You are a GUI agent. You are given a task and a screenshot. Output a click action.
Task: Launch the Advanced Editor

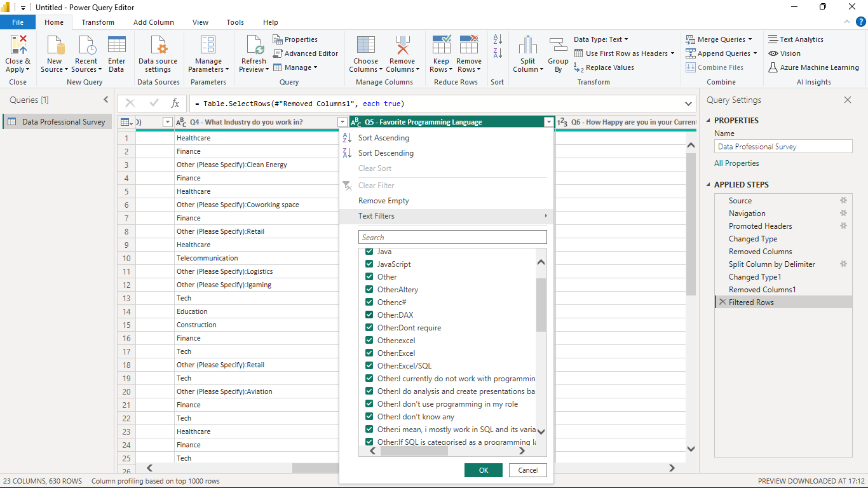(x=306, y=53)
